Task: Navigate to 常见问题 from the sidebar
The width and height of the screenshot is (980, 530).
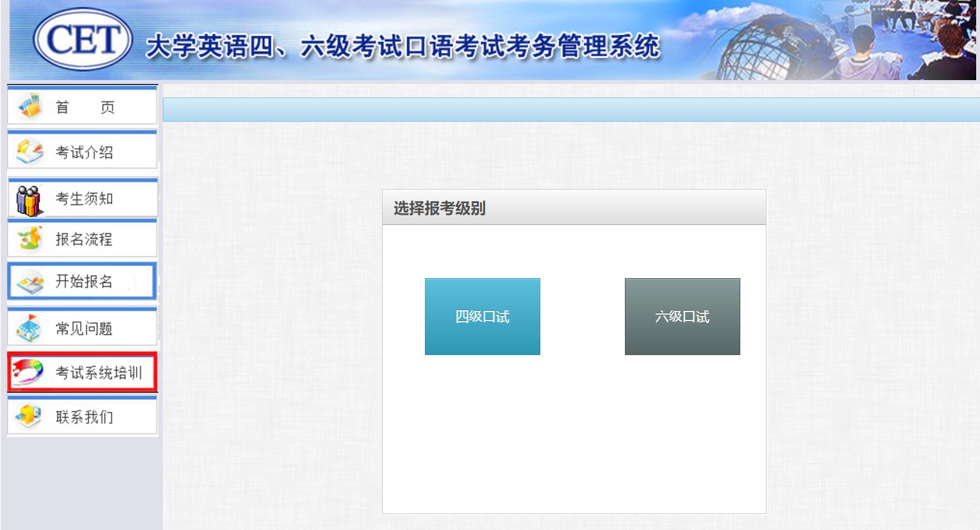Action: click(83, 327)
